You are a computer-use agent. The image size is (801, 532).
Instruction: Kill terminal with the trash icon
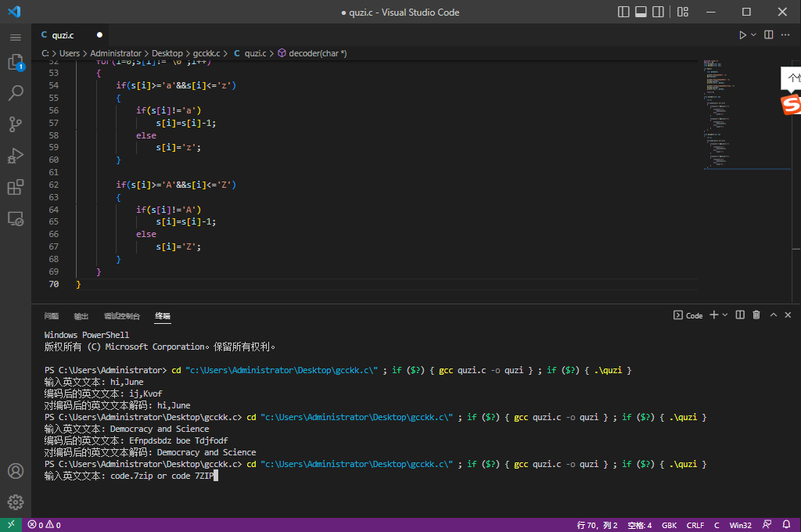pos(756,315)
